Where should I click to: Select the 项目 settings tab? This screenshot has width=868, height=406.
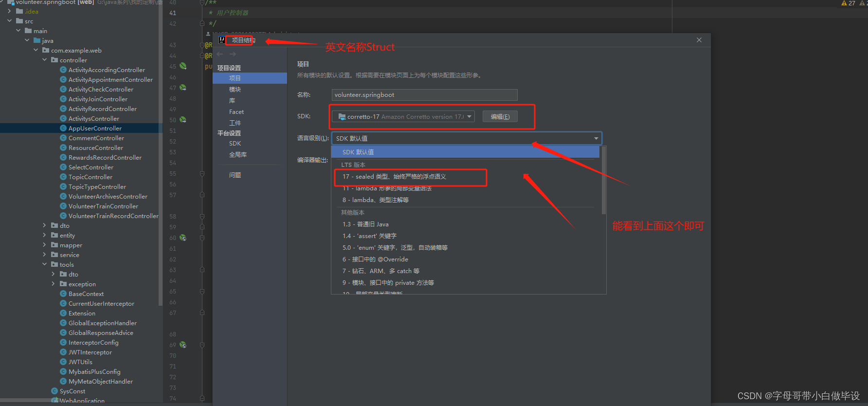(x=250, y=78)
